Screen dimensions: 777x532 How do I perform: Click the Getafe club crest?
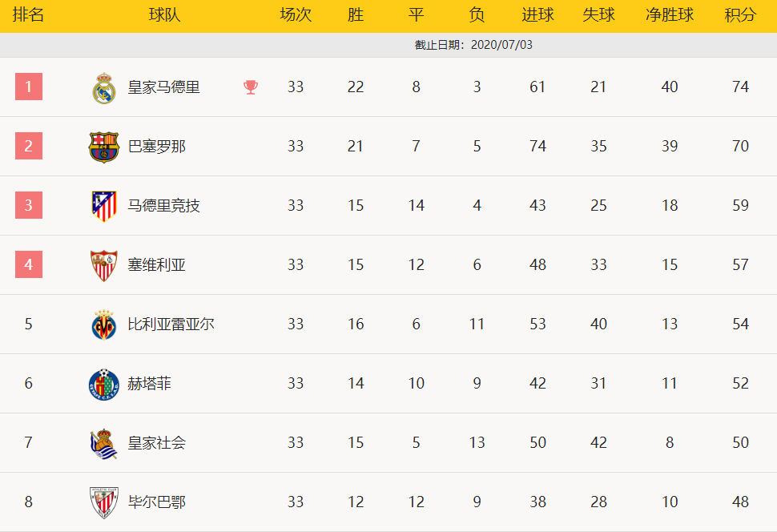pos(104,384)
